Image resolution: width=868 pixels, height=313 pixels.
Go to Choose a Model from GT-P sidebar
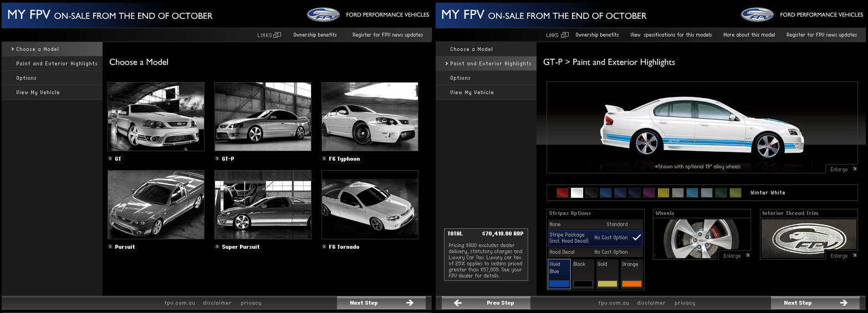click(x=486, y=49)
